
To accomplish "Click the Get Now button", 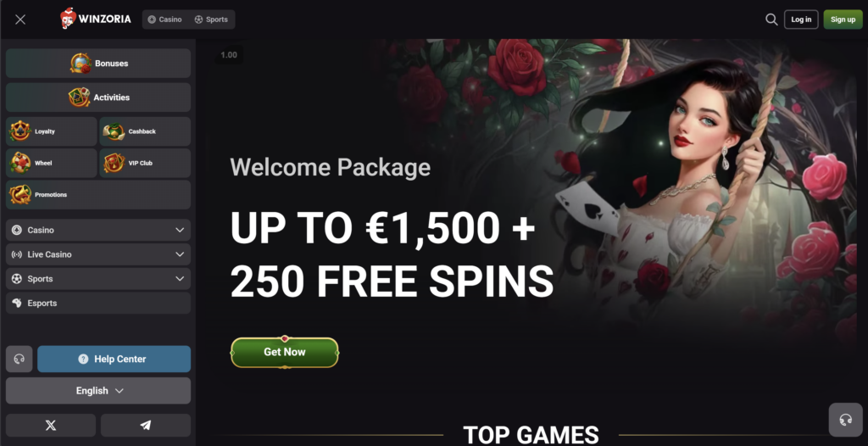I will (285, 352).
